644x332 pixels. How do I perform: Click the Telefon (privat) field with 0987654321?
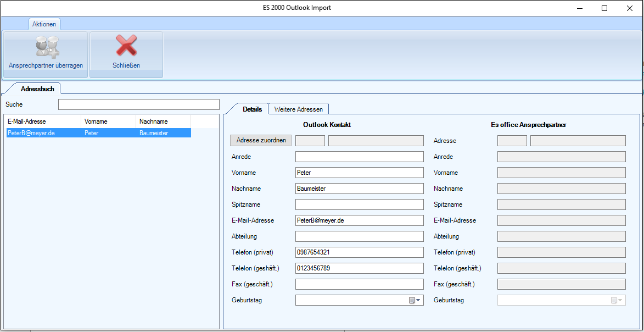359,252
